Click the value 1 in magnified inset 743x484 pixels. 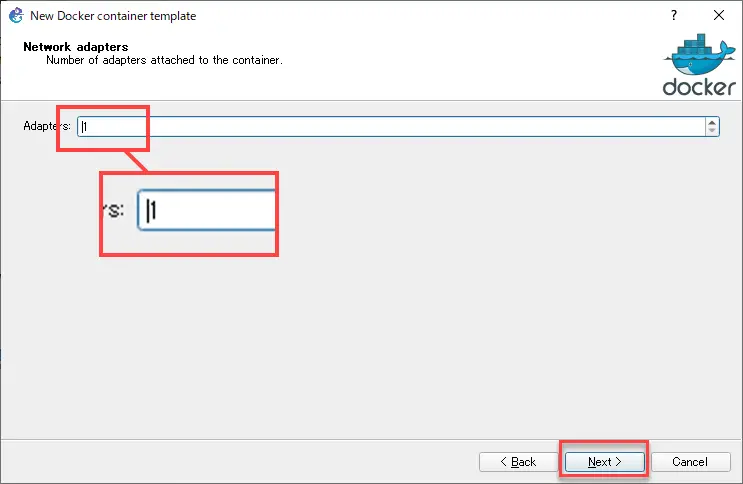(x=153, y=210)
